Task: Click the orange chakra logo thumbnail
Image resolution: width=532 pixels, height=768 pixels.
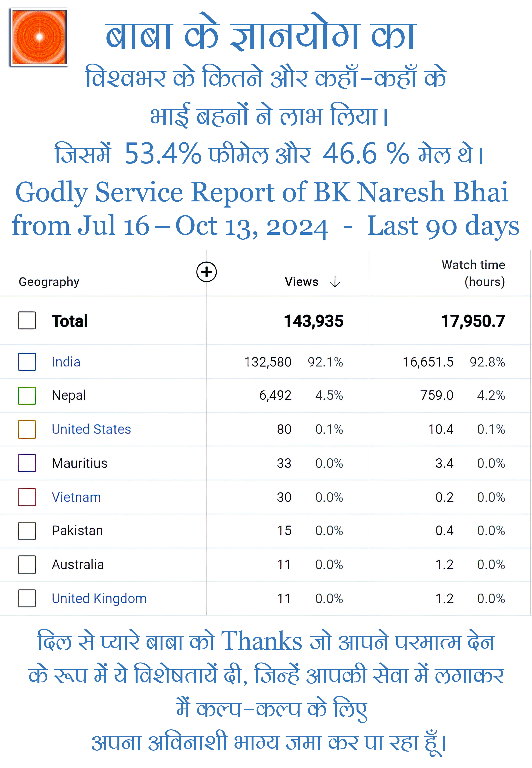Action: tap(39, 37)
